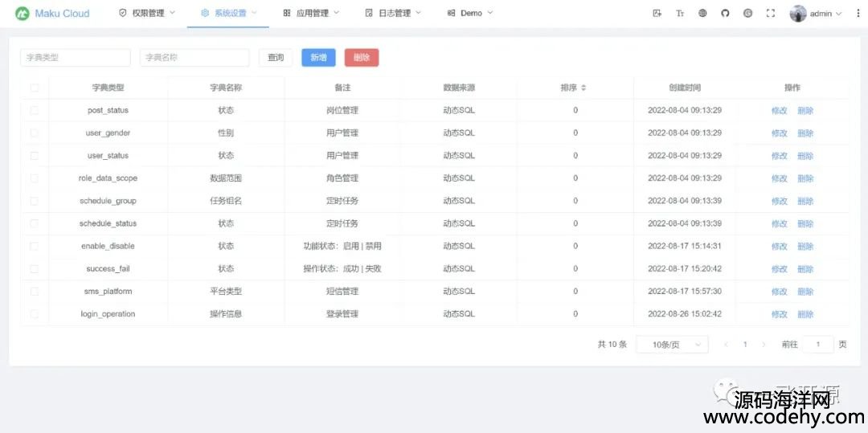868x433 pixels.
Task: Click 修改 for post_status row
Action: [780, 111]
